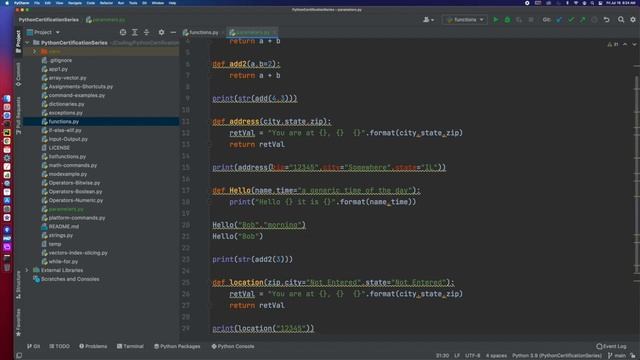
Task: Click the Python 3.9 interpreter status entry
Action: (x=557, y=356)
